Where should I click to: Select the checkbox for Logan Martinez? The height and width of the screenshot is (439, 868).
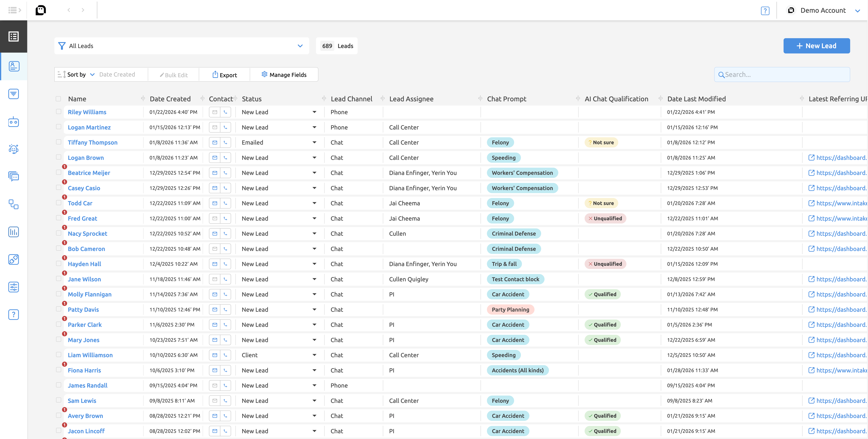tap(58, 127)
